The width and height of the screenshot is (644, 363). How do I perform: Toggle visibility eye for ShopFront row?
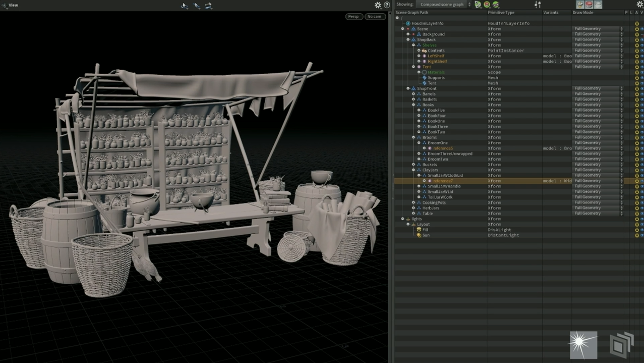[642, 88]
